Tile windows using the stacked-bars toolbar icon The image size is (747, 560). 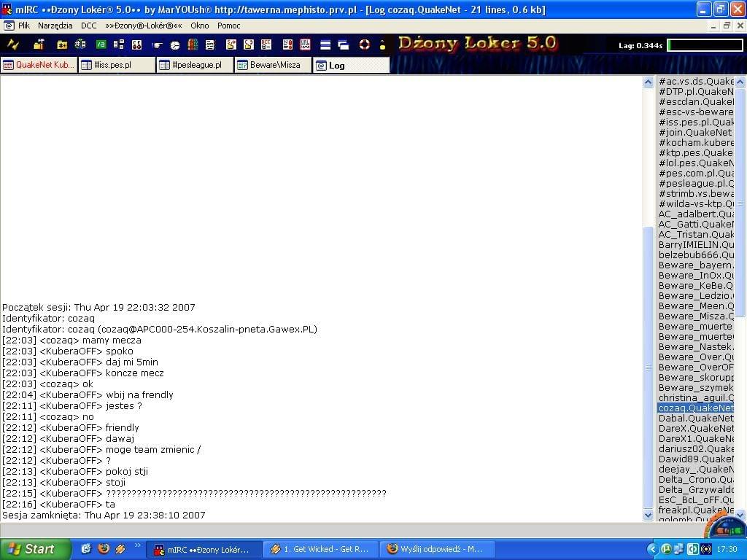[325, 45]
